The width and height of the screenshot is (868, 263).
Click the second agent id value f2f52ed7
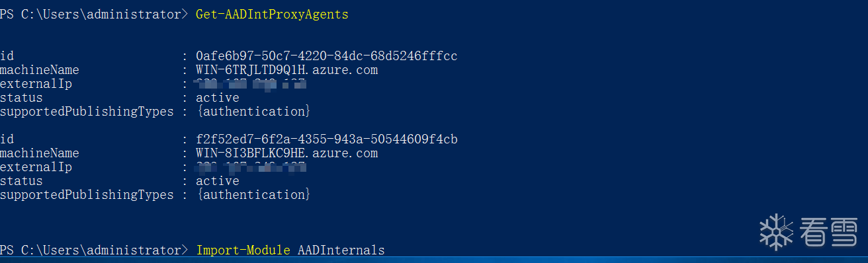point(327,139)
